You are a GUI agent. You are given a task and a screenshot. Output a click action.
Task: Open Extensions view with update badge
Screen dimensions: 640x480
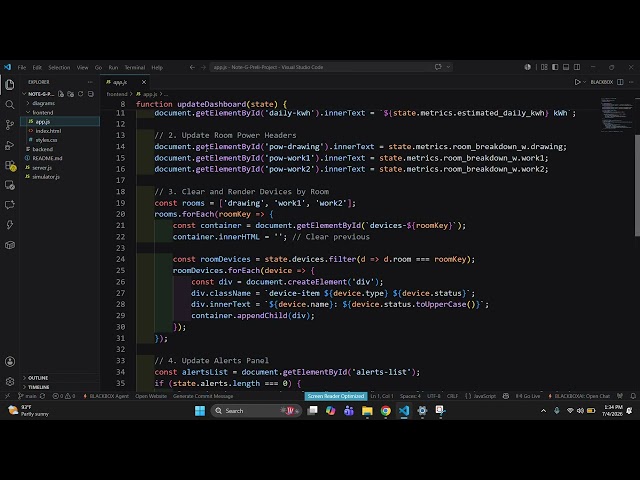coord(10,165)
